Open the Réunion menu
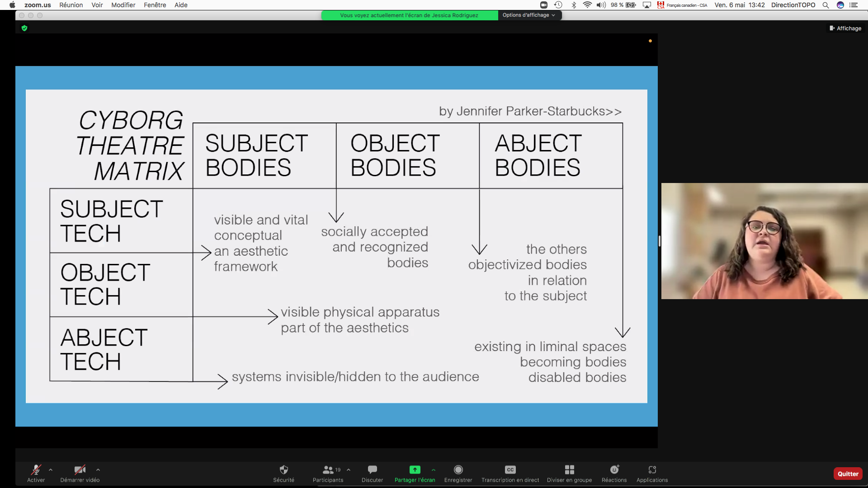This screenshot has width=868, height=488. coord(71,5)
